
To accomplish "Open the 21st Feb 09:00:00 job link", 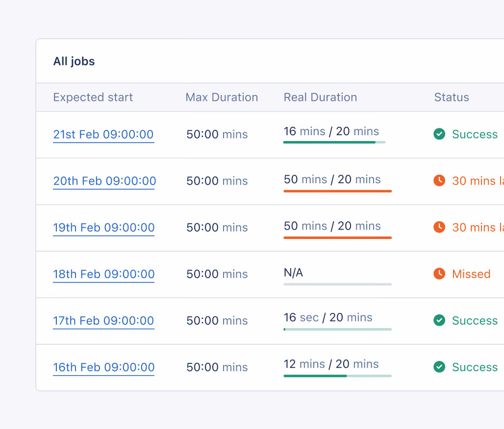I will [x=103, y=135].
